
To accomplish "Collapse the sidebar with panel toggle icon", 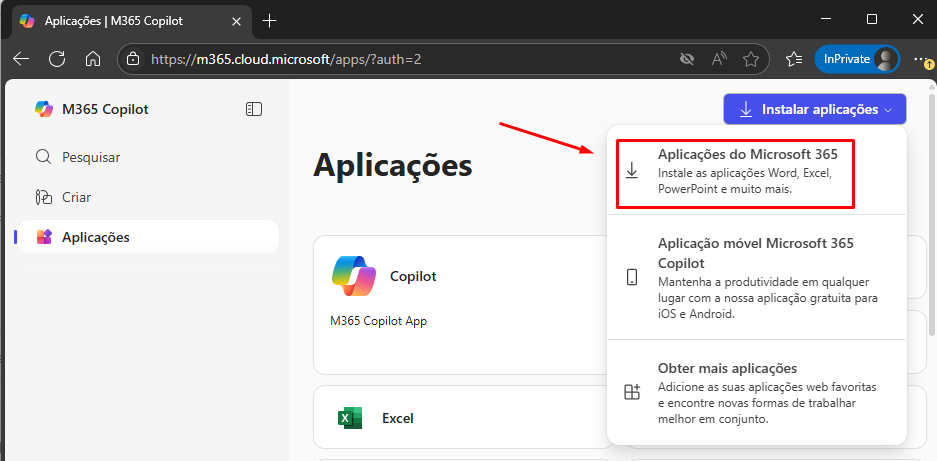I will tap(254, 109).
